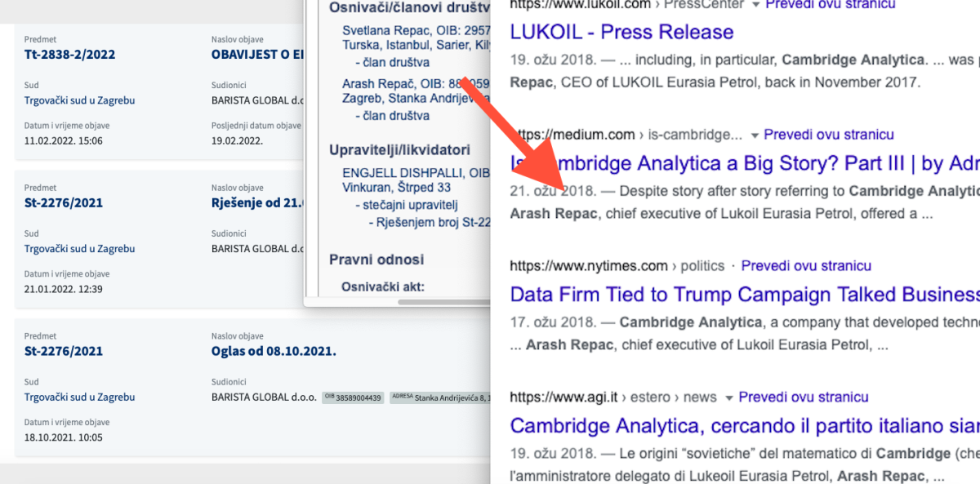Translate medium.com result via Prevedi ovu stranicu
The width and height of the screenshot is (980, 484).
(x=829, y=135)
